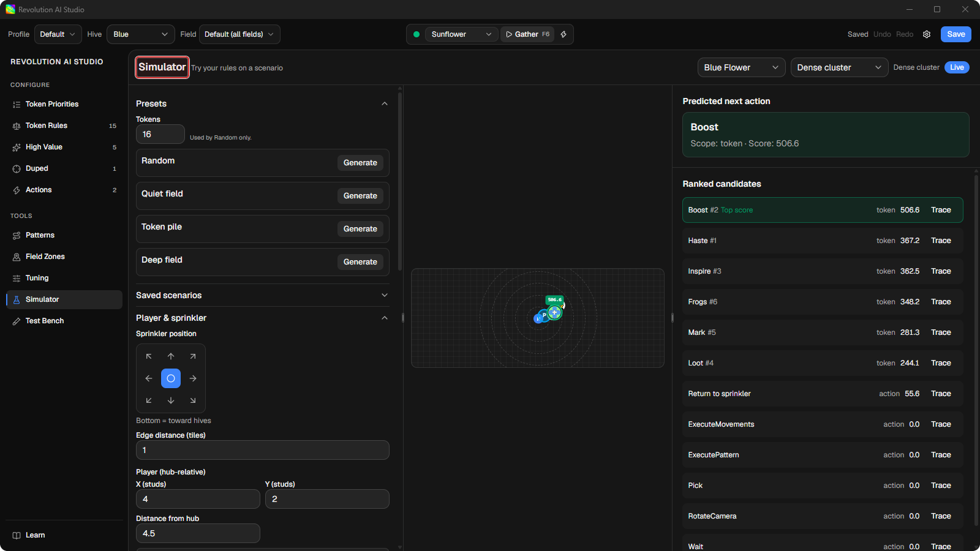
Task: Click the left panel vertical scrollbar
Action: (x=400, y=181)
